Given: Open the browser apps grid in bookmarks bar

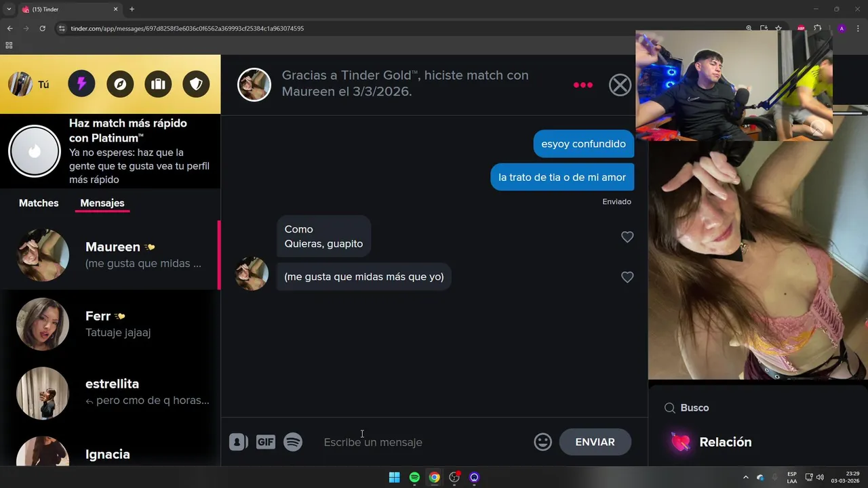Looking at the screenshot, I should click(x=9, y=45).
